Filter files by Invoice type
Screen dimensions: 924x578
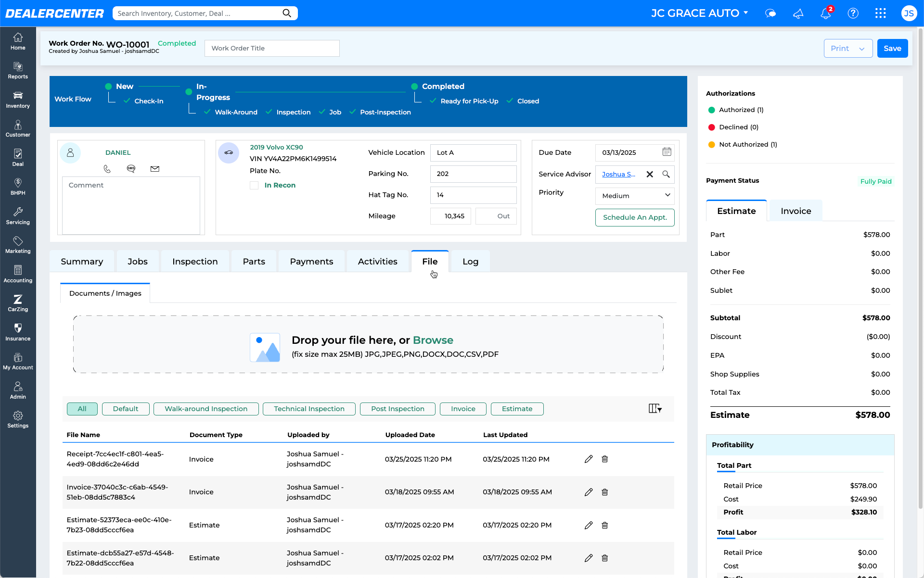pyautogui.click(x=463, y=409)
